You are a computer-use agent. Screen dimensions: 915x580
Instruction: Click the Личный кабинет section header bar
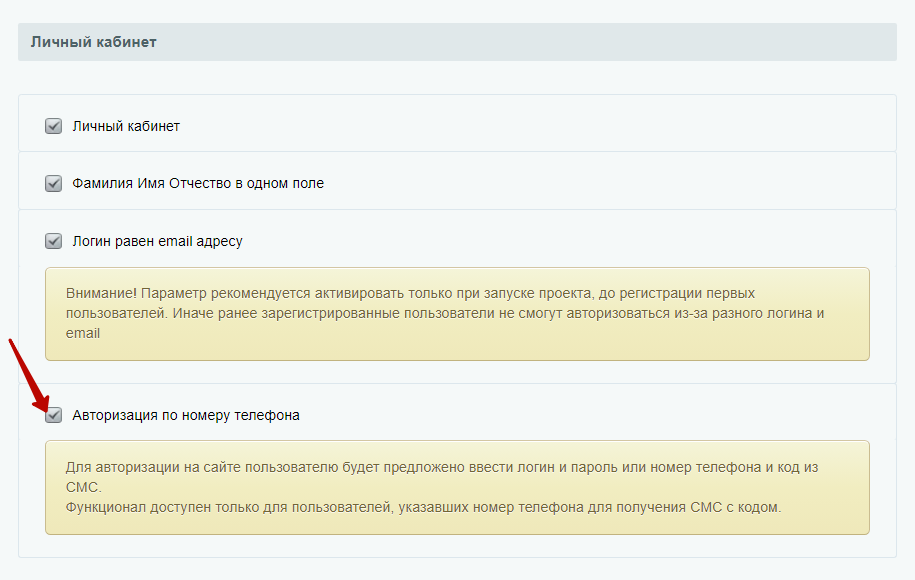tap(458, 42)
